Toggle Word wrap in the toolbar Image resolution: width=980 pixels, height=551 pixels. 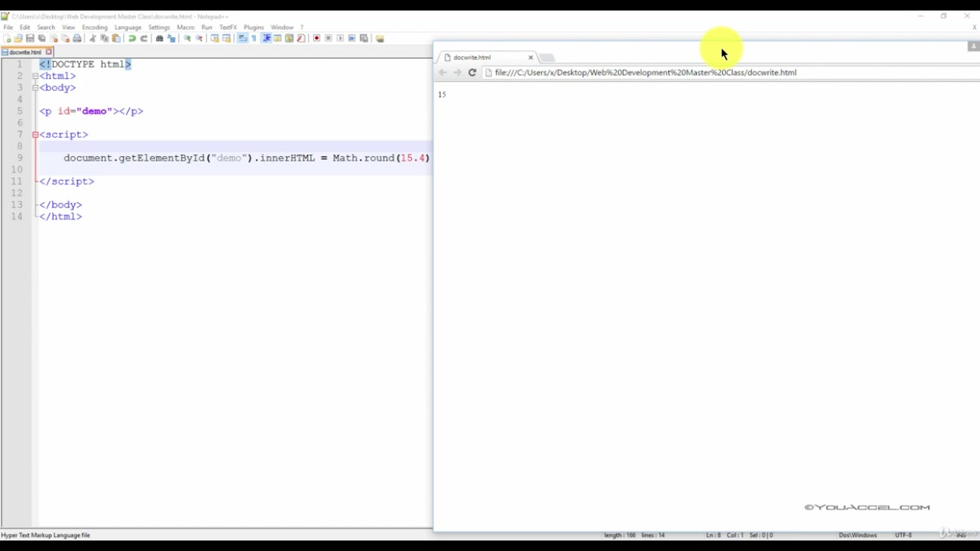(243, 38)
